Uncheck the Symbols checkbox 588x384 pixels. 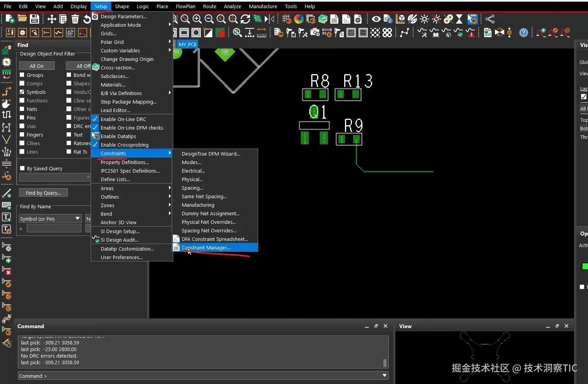[22, 92]
